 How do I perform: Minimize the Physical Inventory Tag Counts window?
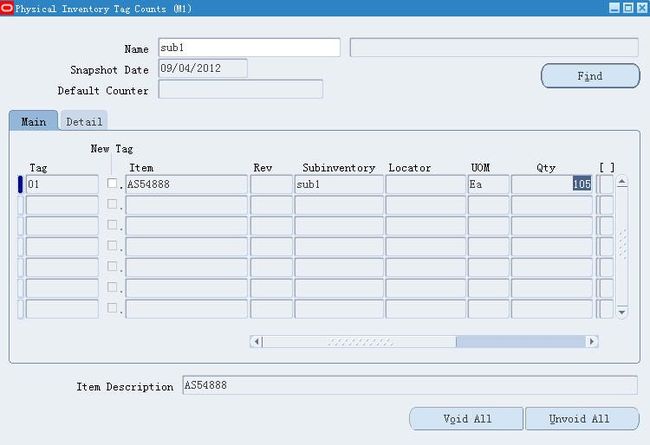(x=614, y=8)
